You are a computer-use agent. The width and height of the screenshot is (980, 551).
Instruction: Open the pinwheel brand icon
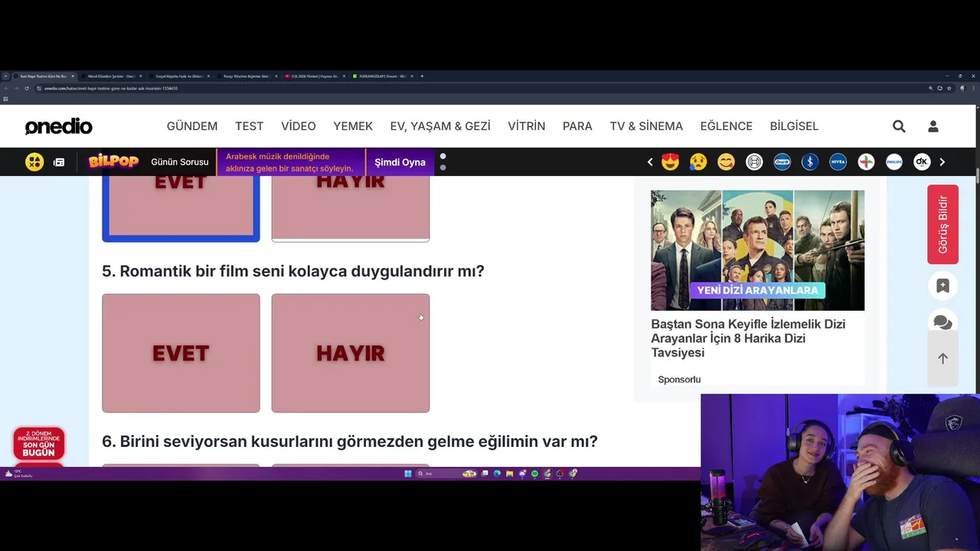[866, 161]
